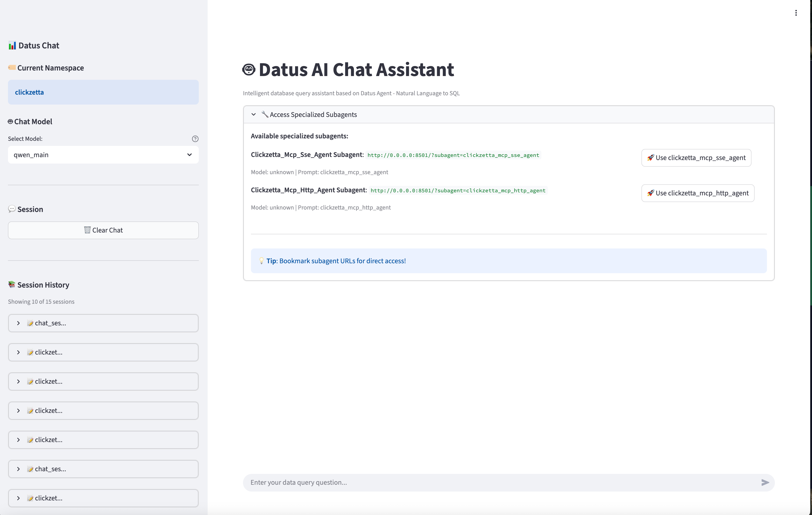Screen dimensions: 812x515
Task: Click the help icon next to Select Model
Action: tap(195, 139)
